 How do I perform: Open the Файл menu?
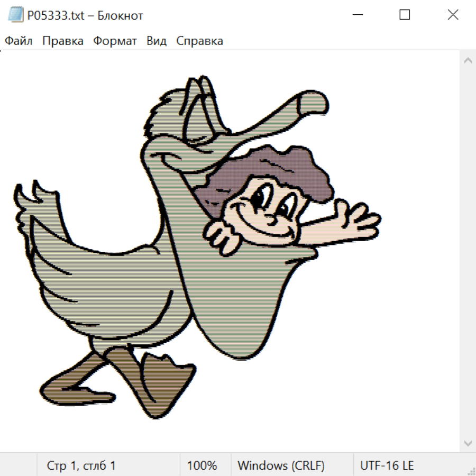click(x=19, y=41)
